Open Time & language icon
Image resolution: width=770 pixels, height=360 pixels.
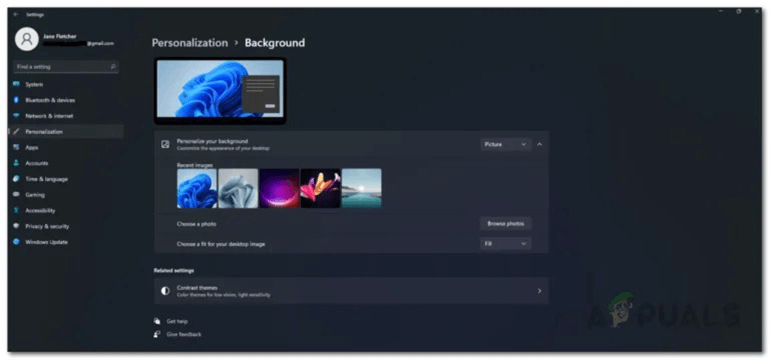coord(16,179)
